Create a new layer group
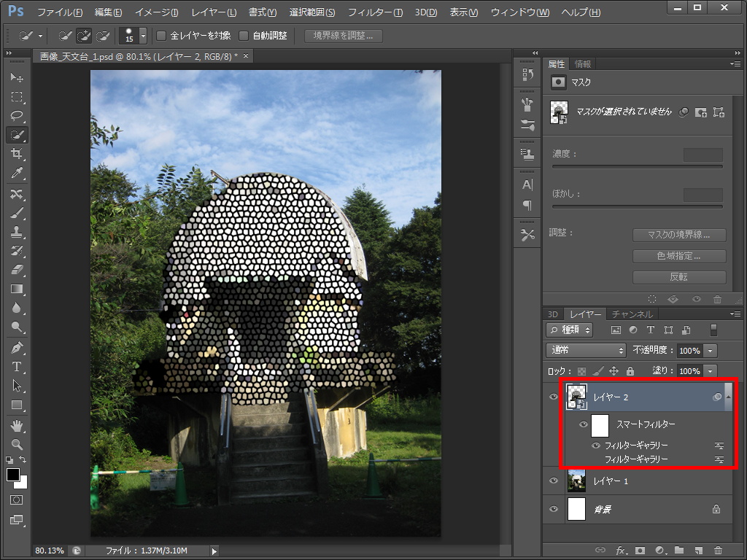This screenshot has height=560, width=747. [x=679, y=550]
